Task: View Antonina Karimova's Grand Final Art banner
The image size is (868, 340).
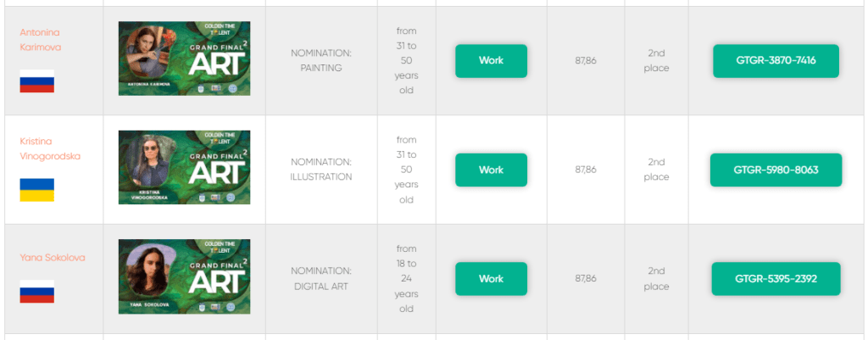Action: (184, 58)
